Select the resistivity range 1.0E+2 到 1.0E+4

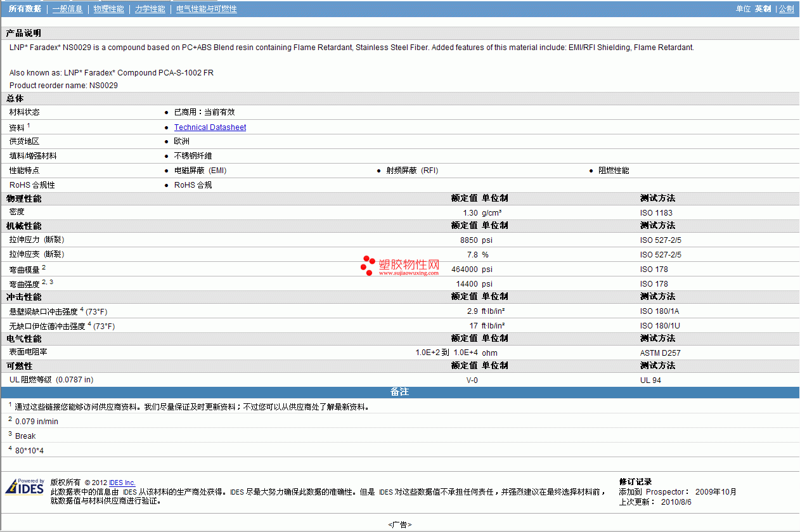tap(447, 353)
